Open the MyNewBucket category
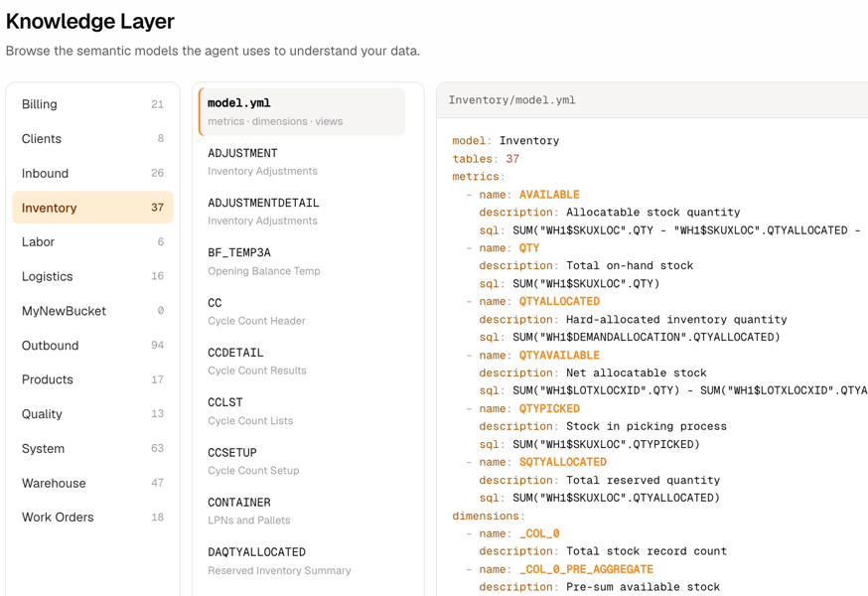 (x=92, y=311)
